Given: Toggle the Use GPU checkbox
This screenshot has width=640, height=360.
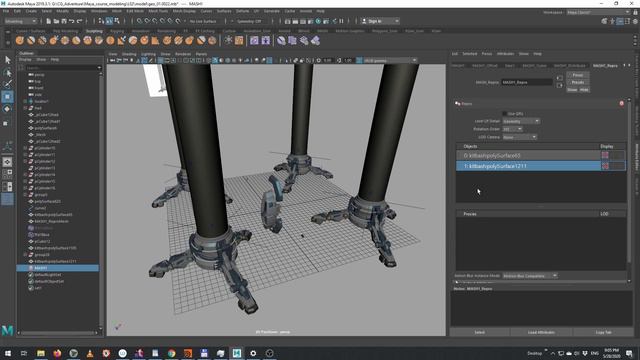Looking at the screenshot, I should click(504, 113).
